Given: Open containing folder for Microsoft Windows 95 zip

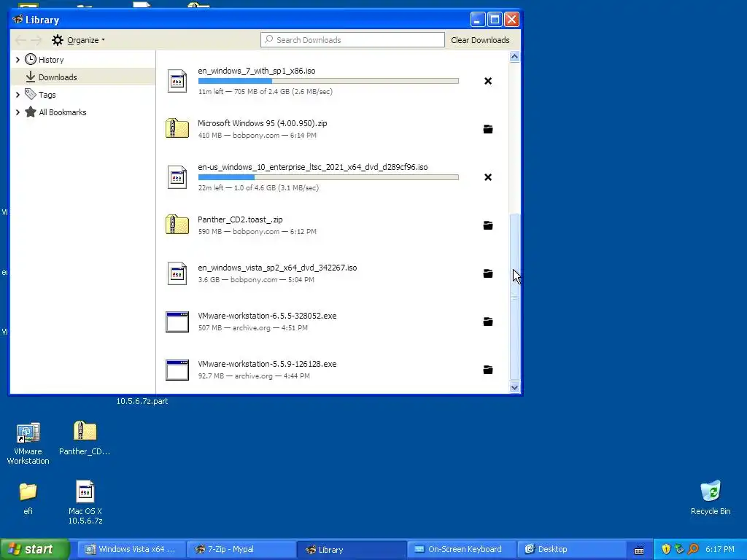Looking at the screenshot, I should (488, 129).
